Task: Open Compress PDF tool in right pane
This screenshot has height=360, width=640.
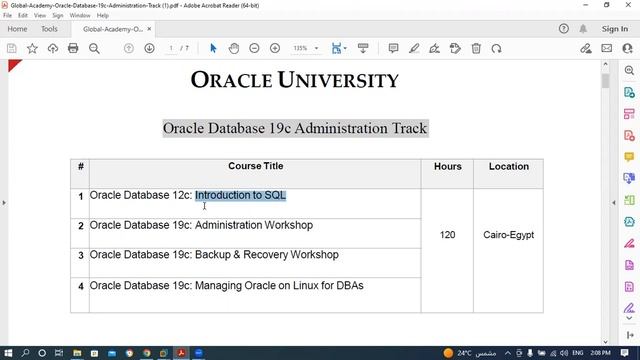Action: [629, 287]
